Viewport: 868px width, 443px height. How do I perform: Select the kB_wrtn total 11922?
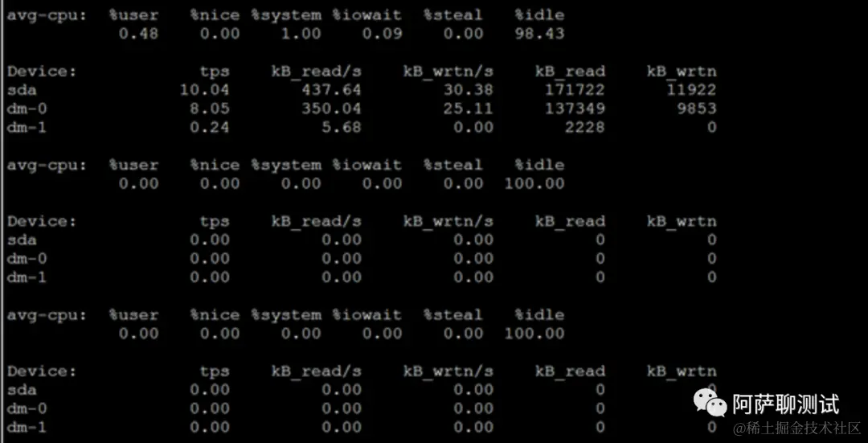(x=691, y=90)
